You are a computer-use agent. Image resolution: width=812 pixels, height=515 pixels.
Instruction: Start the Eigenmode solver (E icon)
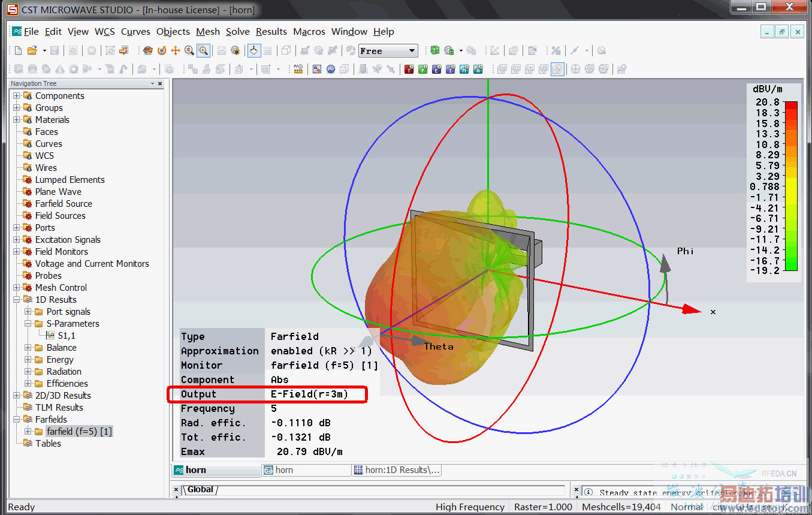point(437,70)
